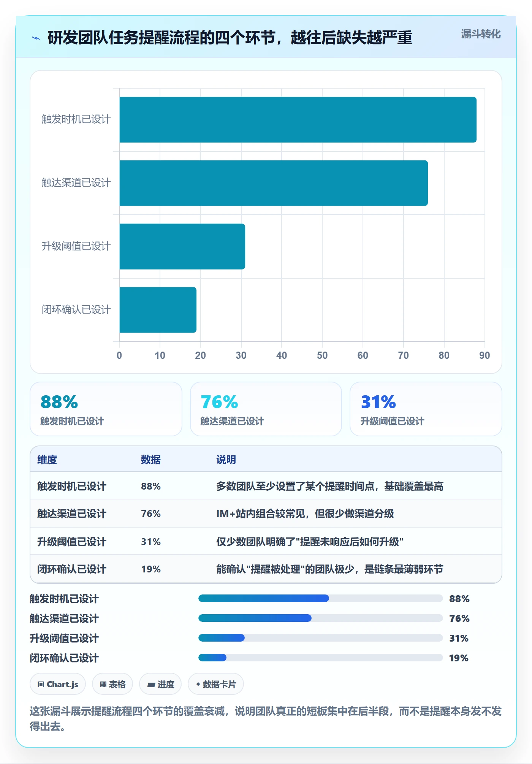The width and height of the screenshot is (532, 764).
Task: Click the chart y-axis label 升级阈值已设计
Action: tap(76, 246)
